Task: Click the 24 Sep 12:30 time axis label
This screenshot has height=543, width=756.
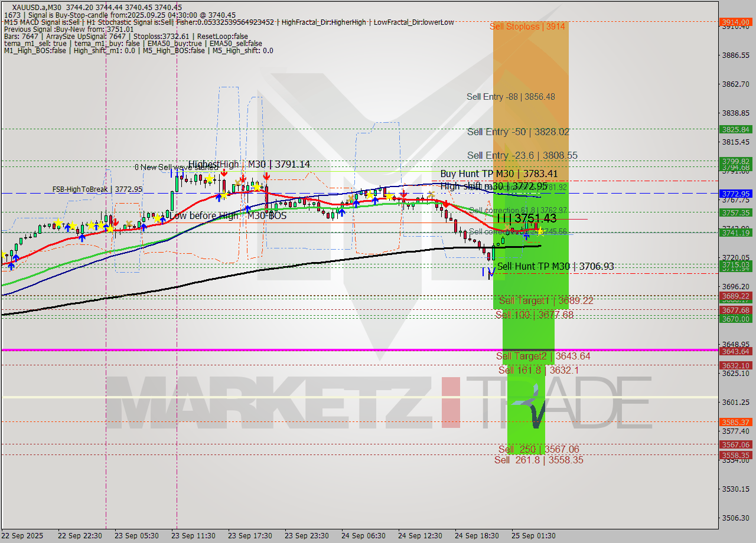Action: (422, 536)
